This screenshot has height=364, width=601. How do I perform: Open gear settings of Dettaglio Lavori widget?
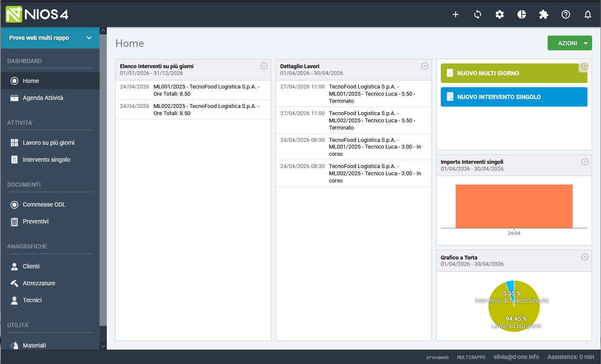point(425,66)
